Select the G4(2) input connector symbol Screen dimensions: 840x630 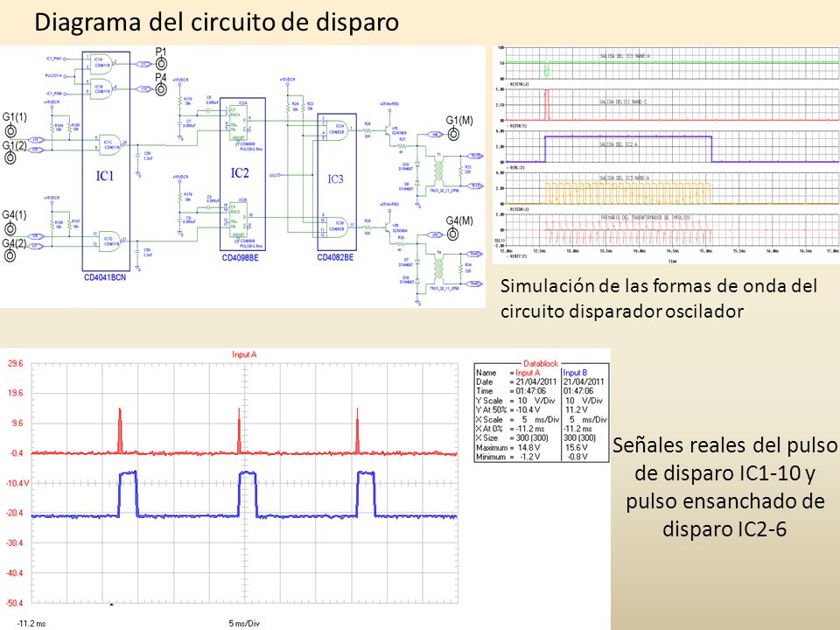tap(10, 256)
